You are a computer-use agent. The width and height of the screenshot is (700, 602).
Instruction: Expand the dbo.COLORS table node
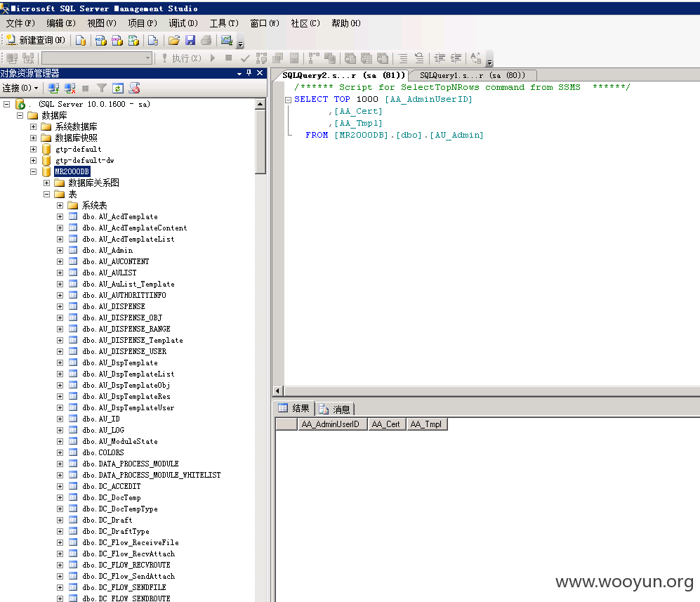click(x=60, y=453)
